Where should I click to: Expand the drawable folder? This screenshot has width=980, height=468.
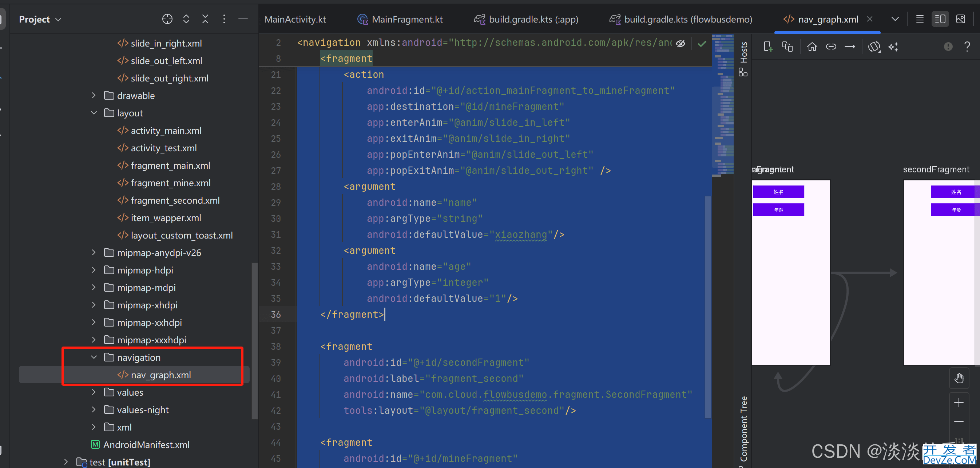coord(94,95)
